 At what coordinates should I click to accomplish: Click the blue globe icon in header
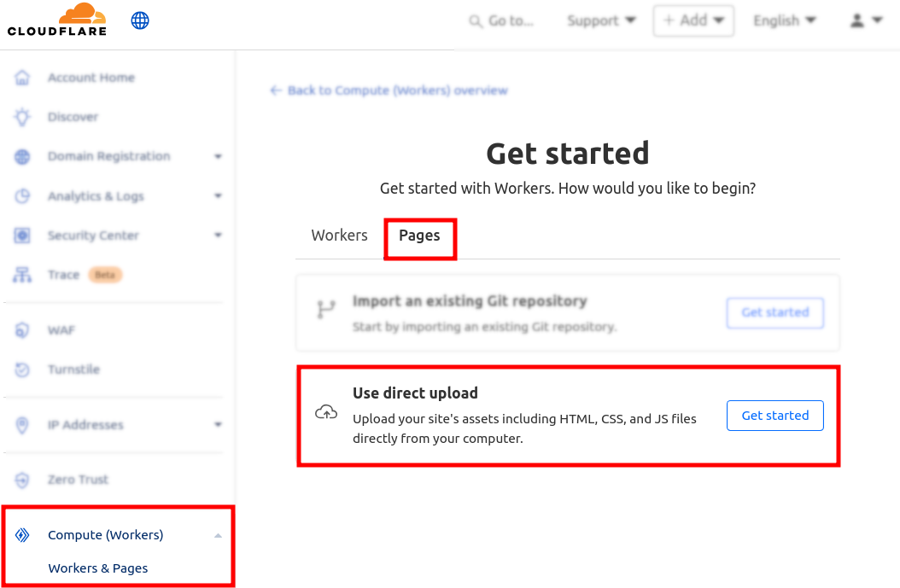pos(140,20)
